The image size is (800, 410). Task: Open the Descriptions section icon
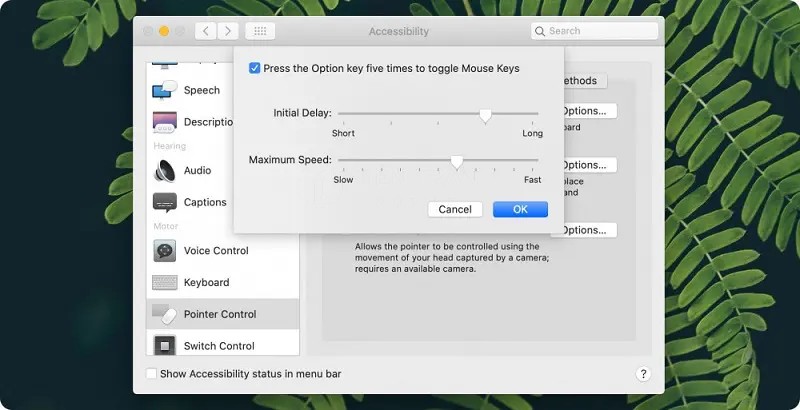pos(165,122)
